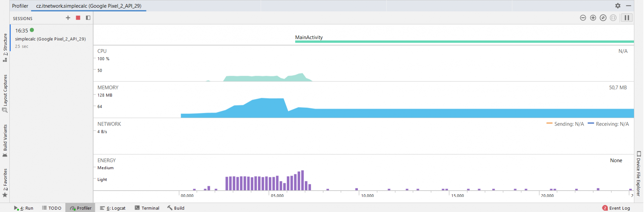Open the TODO tool window
Screen dimensions: 644x212
pos(52,208)
